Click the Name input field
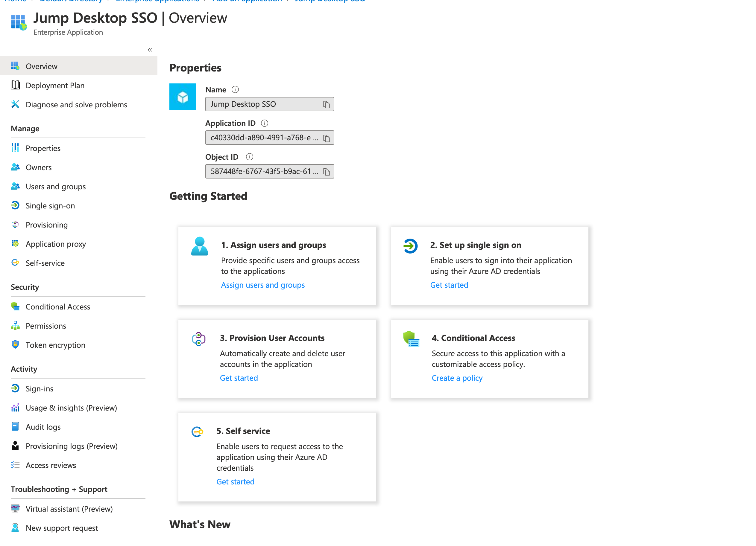 pyautogui.click(x=270, y=104)
